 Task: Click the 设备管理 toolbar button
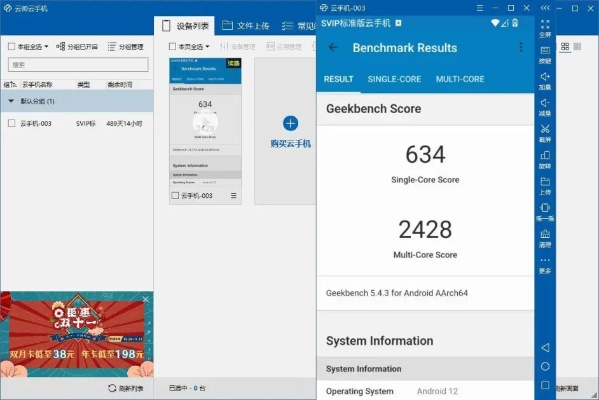(x=238, y=47)
